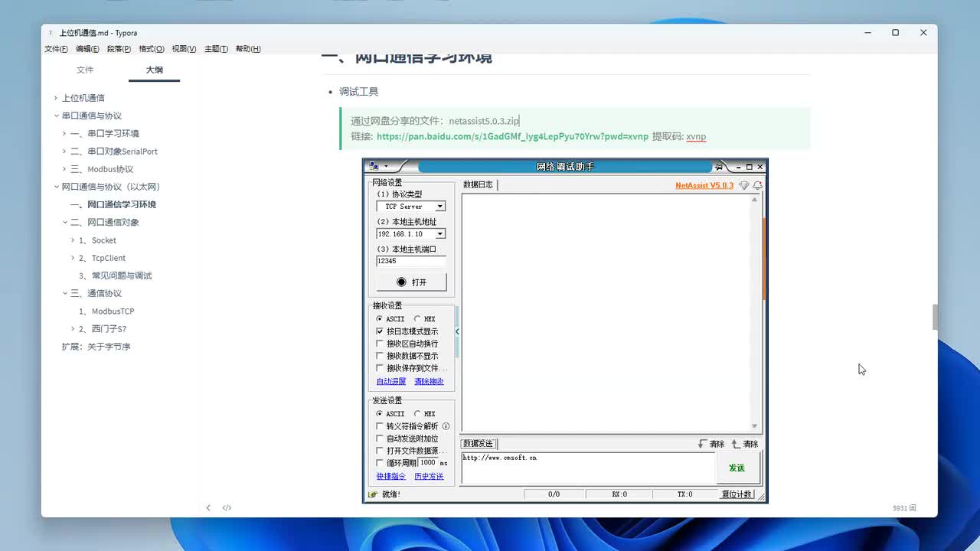
Task: Toggle 循环周期 checkbox
Action: coord(380,463)
